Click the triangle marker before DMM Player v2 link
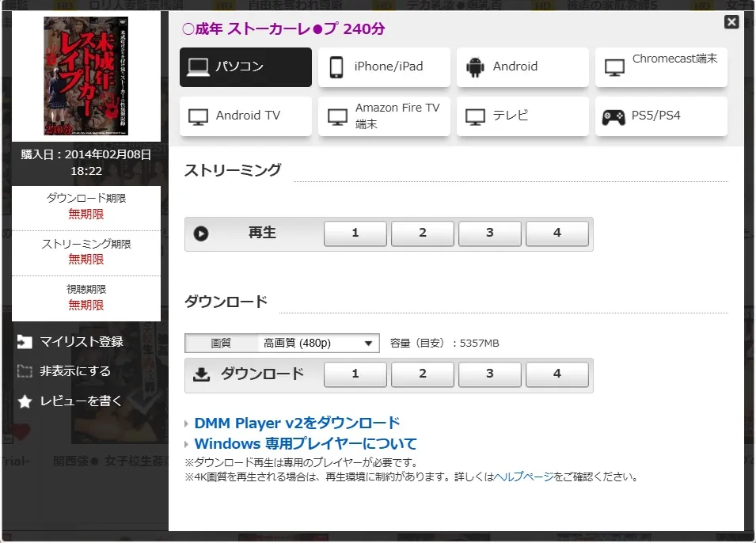 (x=187, y=424)
